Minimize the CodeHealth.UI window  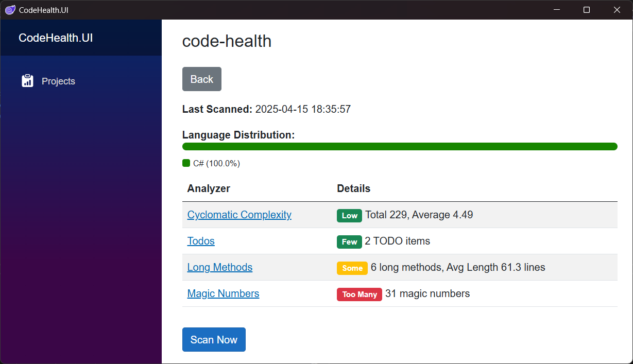pyautogui.click(x=556, y=10)
